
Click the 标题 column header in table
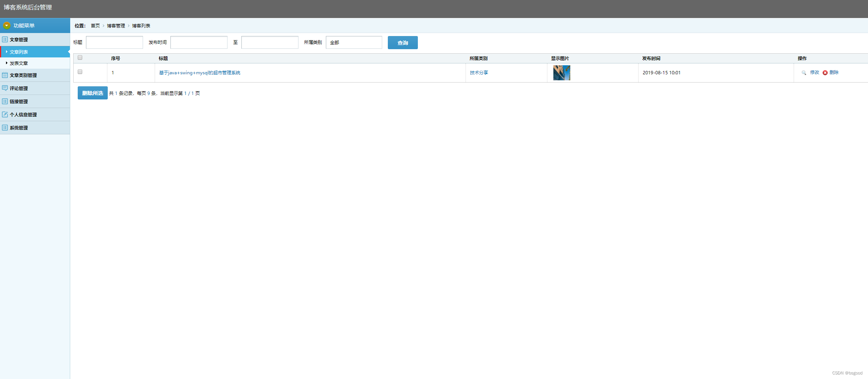163,59
